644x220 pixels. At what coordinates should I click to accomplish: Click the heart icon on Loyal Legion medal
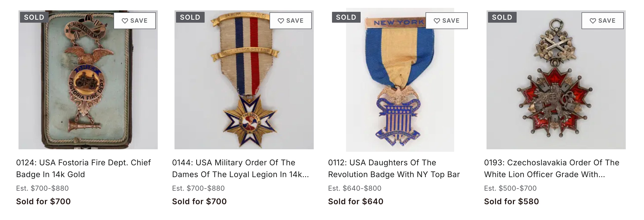point(281,21)
